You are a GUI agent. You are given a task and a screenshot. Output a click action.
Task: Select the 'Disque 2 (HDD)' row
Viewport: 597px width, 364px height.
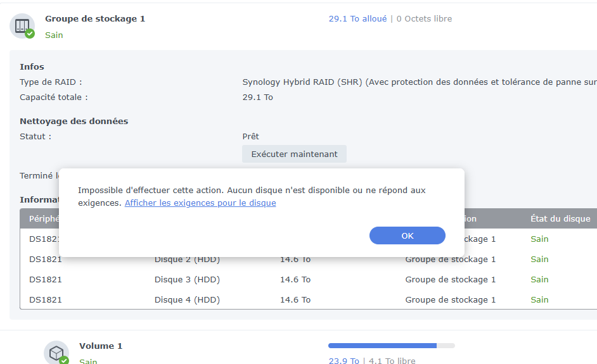[x=187, y=260]
